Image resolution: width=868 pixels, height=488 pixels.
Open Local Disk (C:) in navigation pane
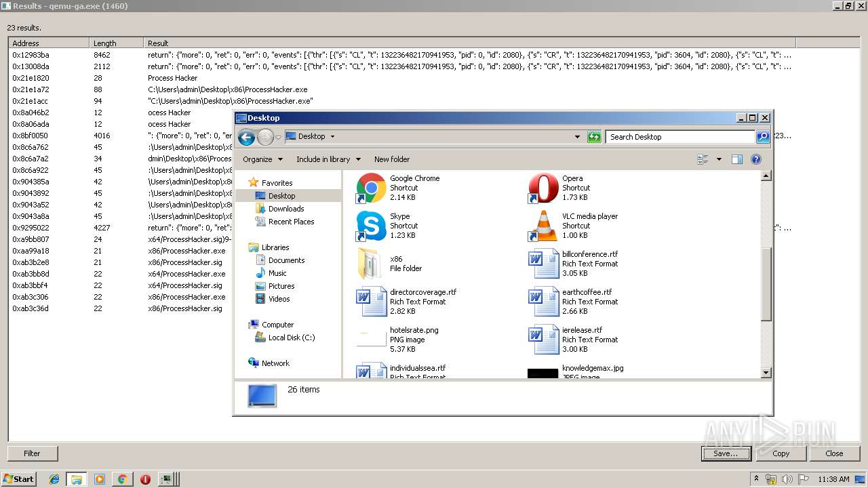[x=292, y=337]
